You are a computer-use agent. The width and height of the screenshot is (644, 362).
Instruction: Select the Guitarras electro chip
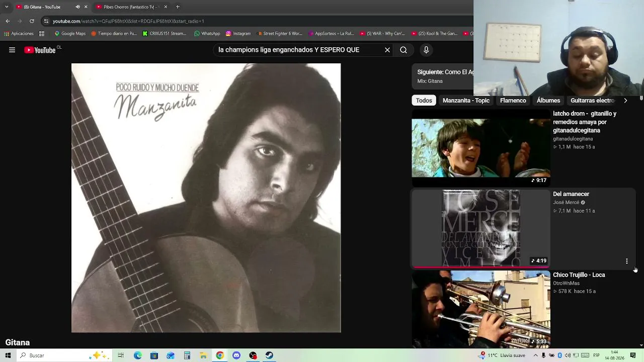pos(593,101)
